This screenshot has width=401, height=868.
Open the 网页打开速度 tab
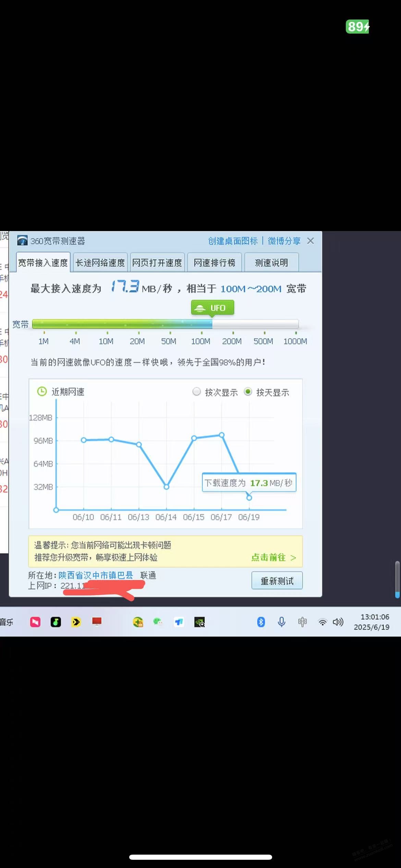[x=157, y=263]
